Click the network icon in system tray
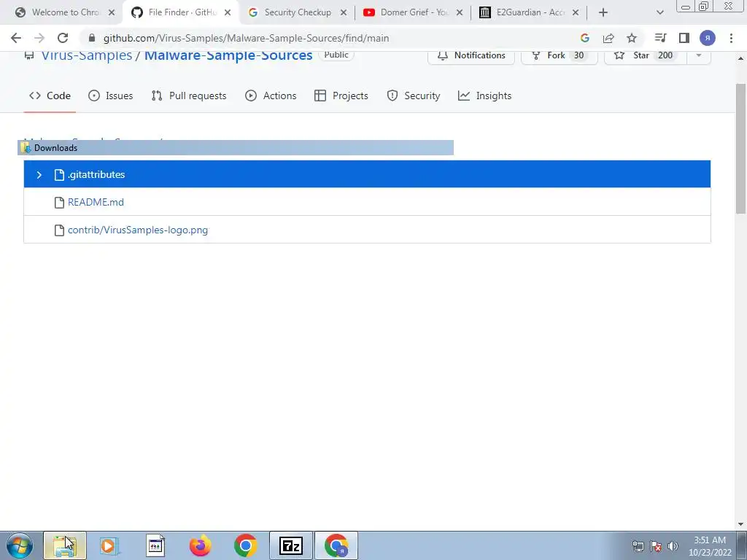 coord(638,546)
